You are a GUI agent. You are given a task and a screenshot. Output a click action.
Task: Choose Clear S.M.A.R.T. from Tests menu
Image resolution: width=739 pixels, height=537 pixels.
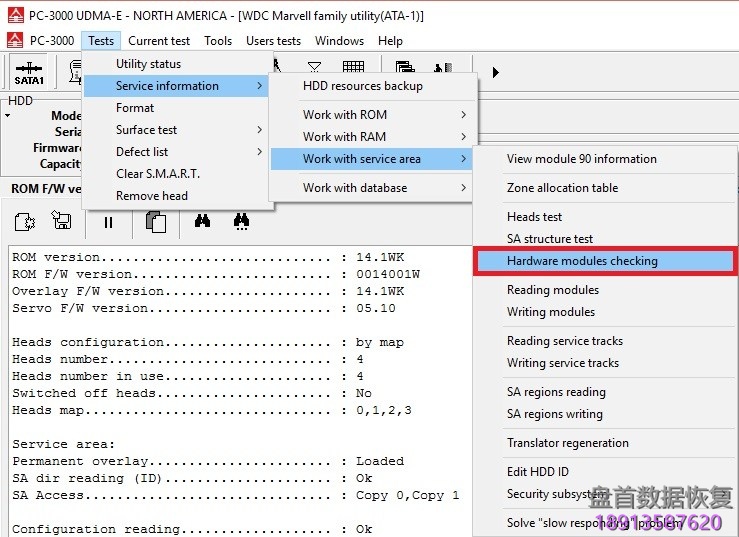click(157, 173)
